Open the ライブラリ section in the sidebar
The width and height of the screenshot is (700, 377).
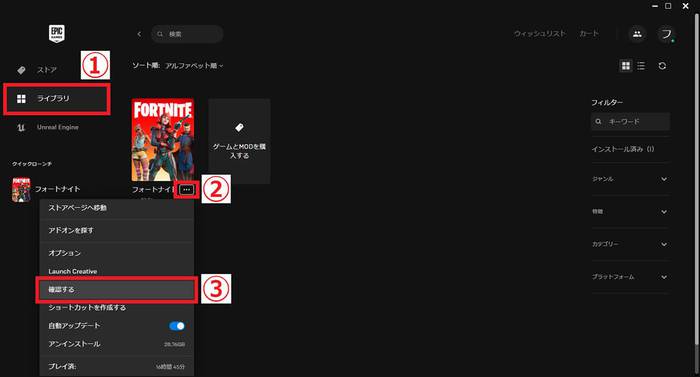click(57, 99)
